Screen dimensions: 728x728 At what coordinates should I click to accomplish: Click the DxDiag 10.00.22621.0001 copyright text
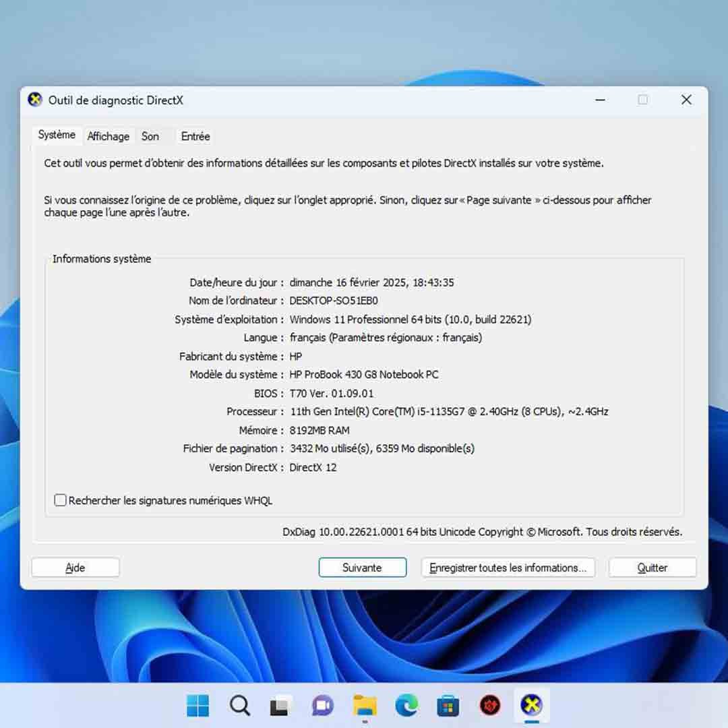click(x=483, y=532)
